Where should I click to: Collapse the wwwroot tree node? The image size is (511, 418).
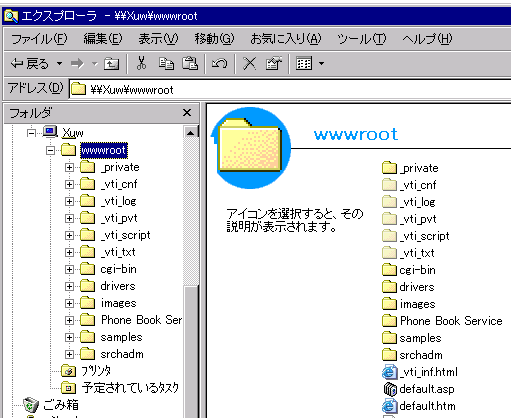coord(50,150)
